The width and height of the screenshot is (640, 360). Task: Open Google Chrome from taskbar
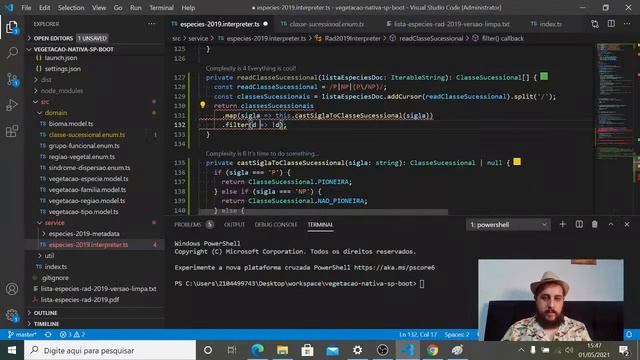432,350
